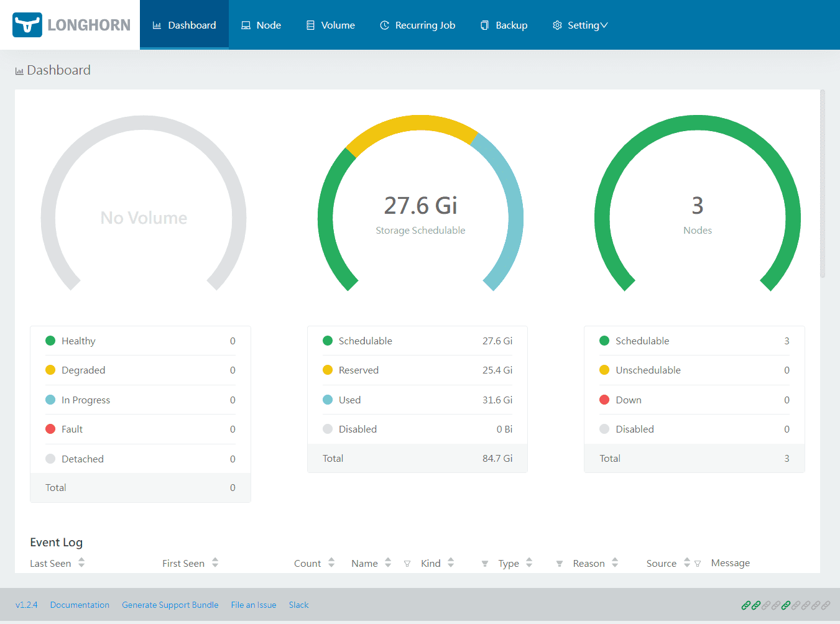The width and height of the screenshot is (840, 624).
Task: Switch to the Volume tab
Action: coord(331,25)
